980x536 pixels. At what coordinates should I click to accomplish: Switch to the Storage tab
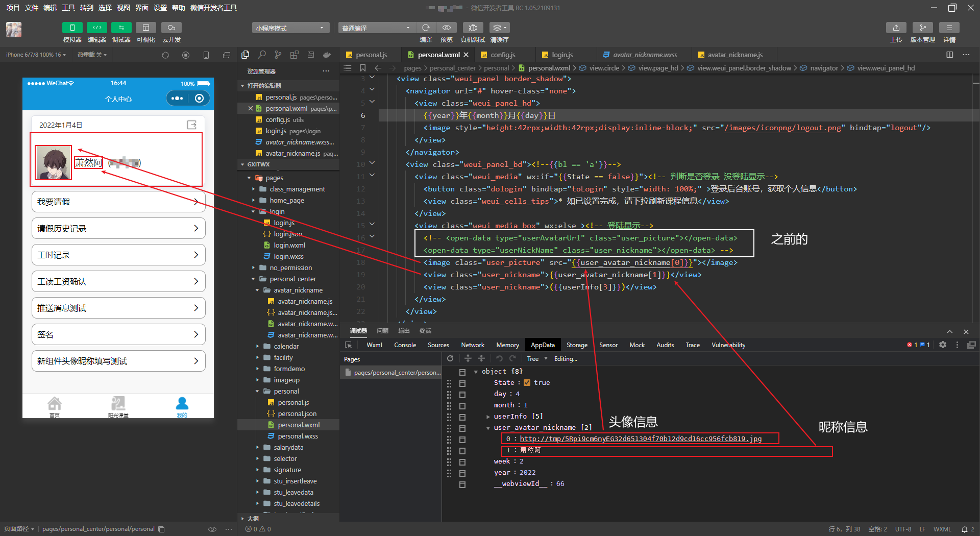pyautogui.click(x=577, y=345)
